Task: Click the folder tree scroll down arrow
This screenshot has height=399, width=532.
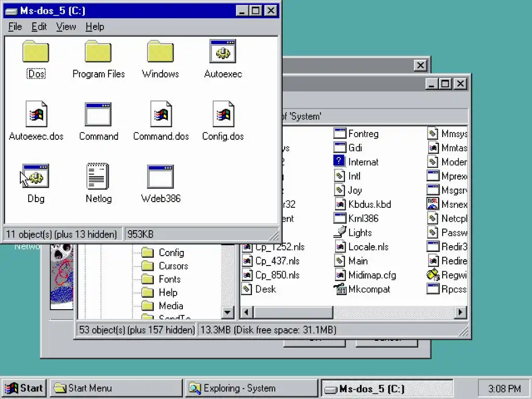Action: coord(228,312)
